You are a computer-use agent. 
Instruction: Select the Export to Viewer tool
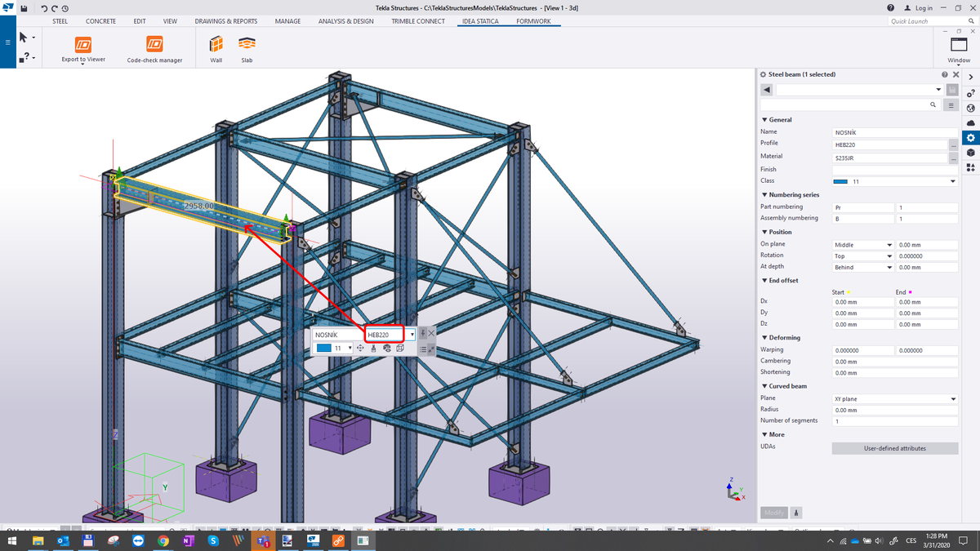82,47
